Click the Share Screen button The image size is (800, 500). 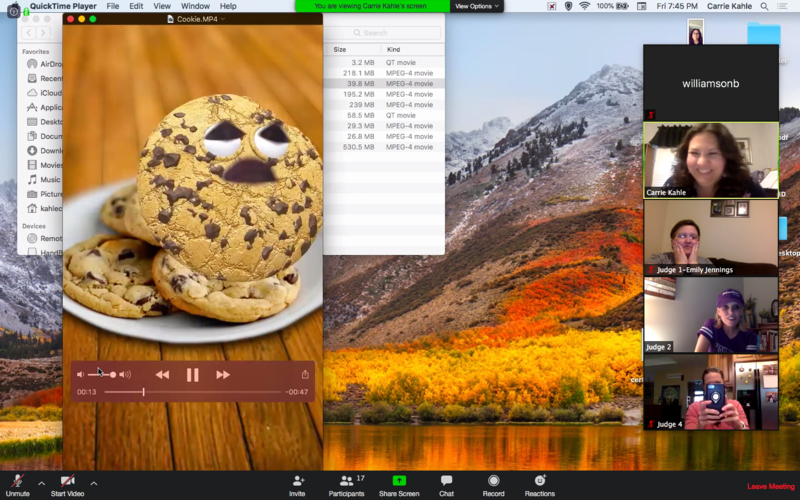pos(399,485)
